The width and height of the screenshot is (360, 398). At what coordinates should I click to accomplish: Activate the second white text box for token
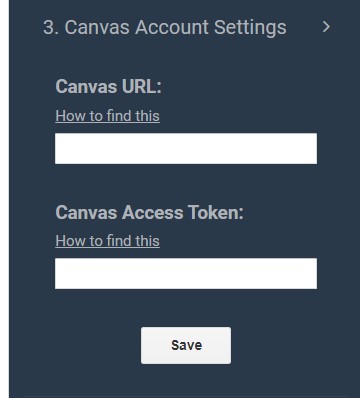click(186, 273)
